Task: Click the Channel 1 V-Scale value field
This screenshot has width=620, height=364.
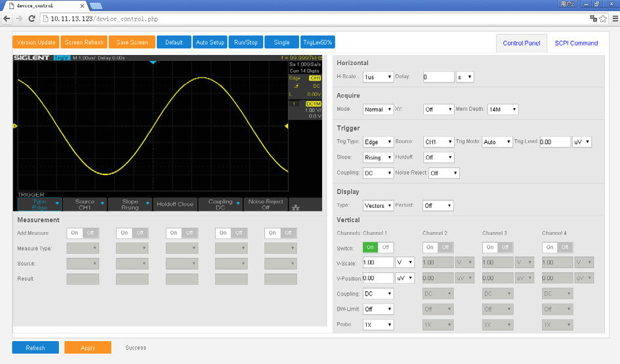Action: click(378, 262)
